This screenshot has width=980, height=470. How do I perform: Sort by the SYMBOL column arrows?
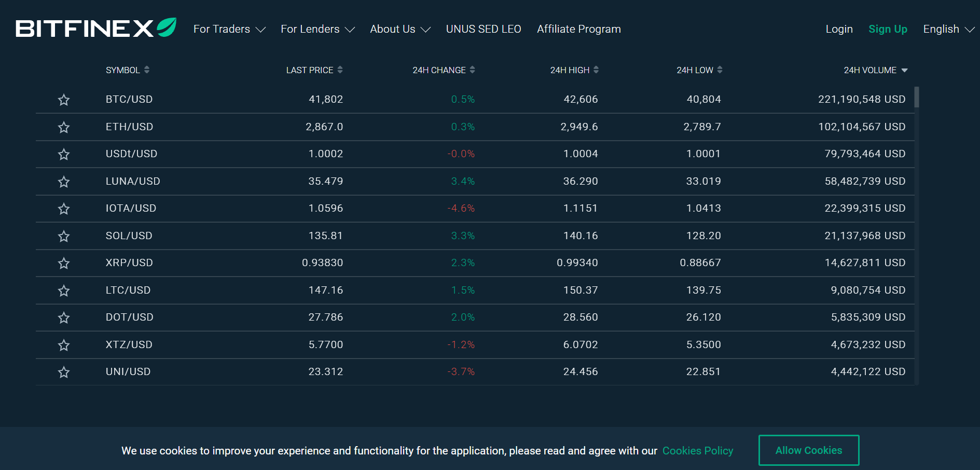click(147, 70)
